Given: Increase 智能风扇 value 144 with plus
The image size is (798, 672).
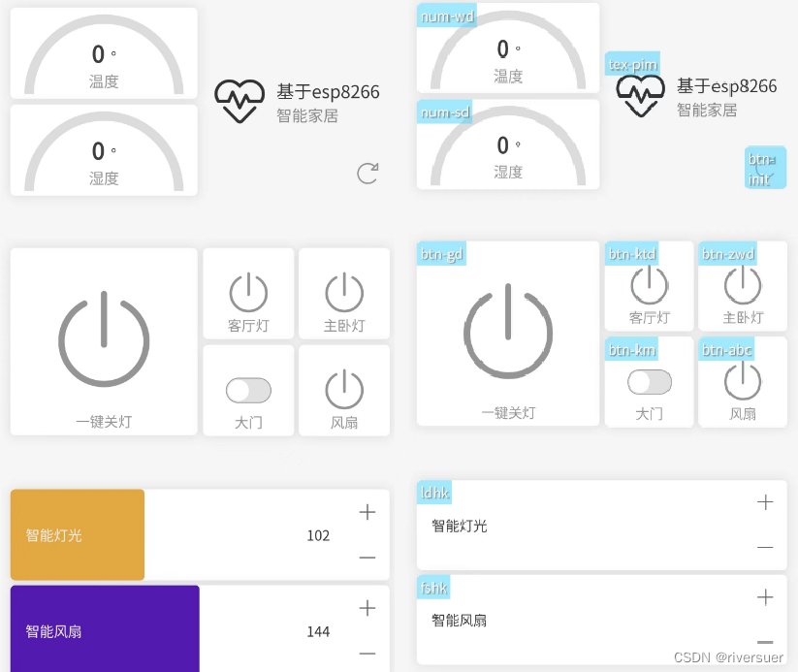Looking at the screenshot, I should [367, 608].
